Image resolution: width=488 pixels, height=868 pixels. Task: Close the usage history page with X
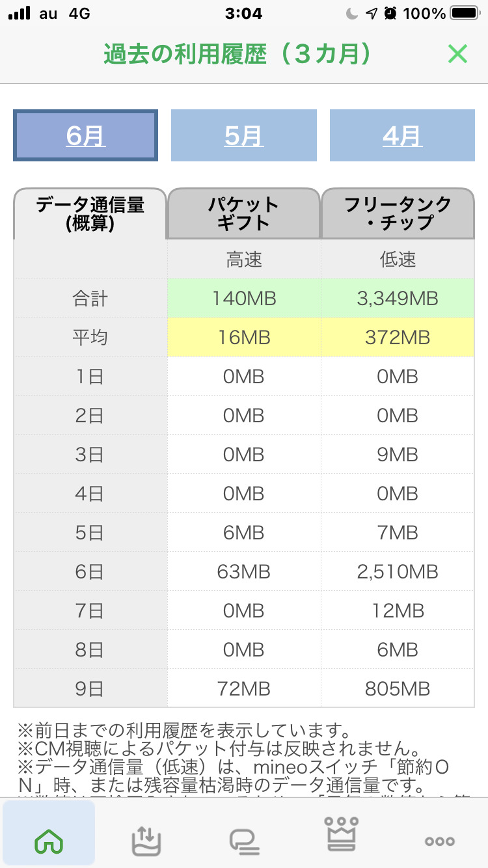(457, 54)
